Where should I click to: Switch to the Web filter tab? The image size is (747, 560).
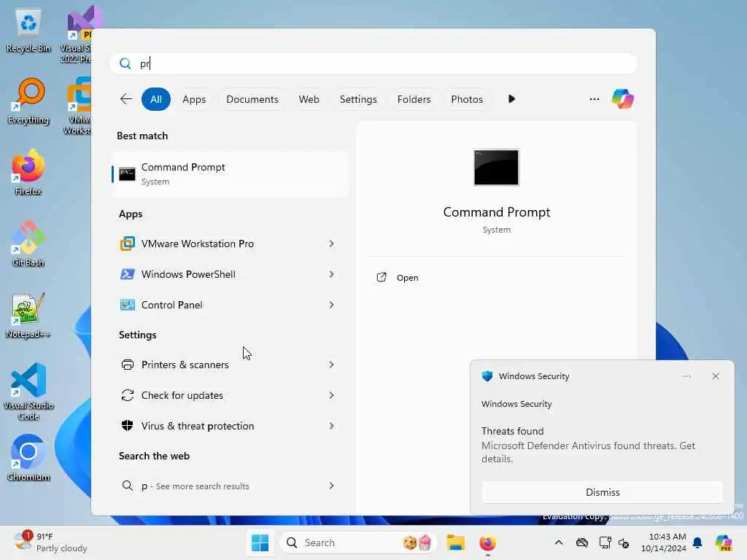click(x=309, y=99)
